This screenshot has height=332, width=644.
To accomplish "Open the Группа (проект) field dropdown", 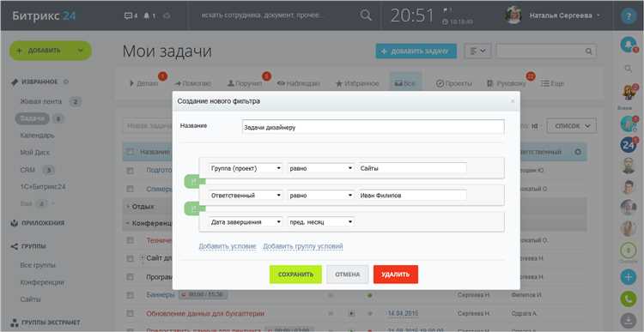I will (246, 168).
